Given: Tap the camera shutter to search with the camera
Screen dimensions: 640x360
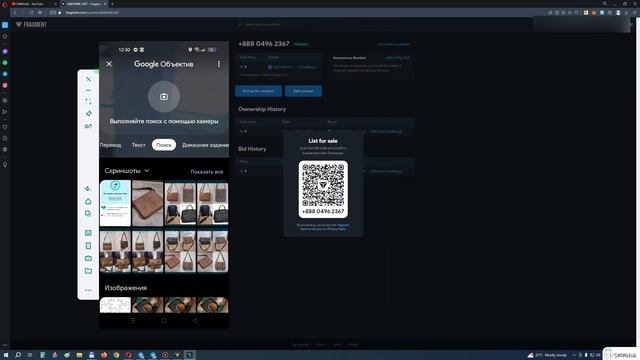Looking at the screenshot, I should [164, 97].
